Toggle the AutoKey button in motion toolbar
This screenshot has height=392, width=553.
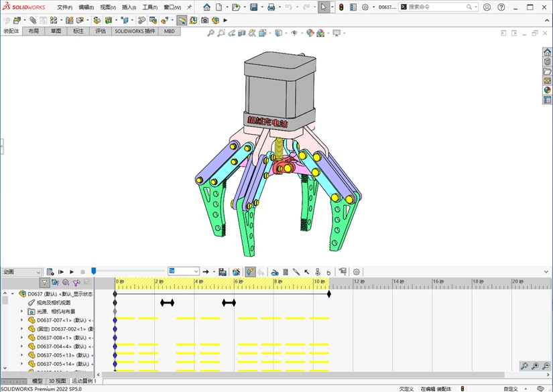pos(249,272)
